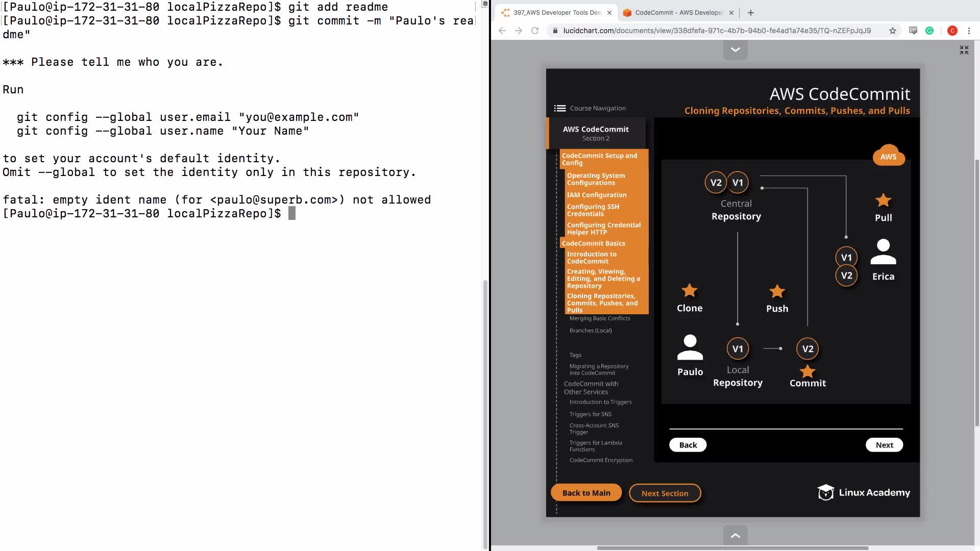This screenshot has height=551, width=980.
Task: Click the browser address bar URL
Action: [x=717, y=31]
